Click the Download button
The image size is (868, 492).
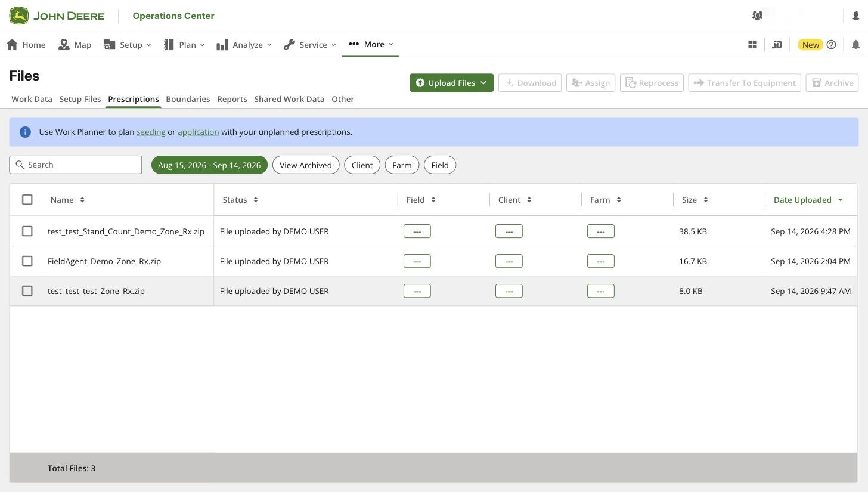pyautogui.click(x=530, y=83)
